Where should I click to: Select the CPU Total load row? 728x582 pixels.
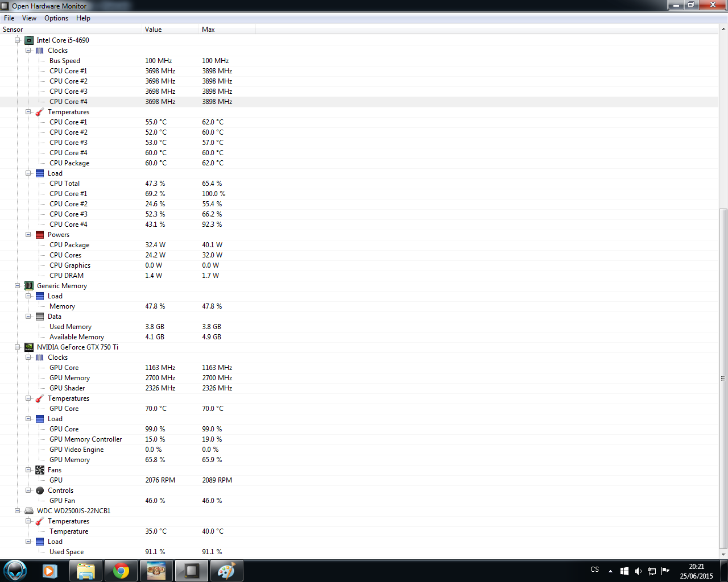(x=359, y=184)
